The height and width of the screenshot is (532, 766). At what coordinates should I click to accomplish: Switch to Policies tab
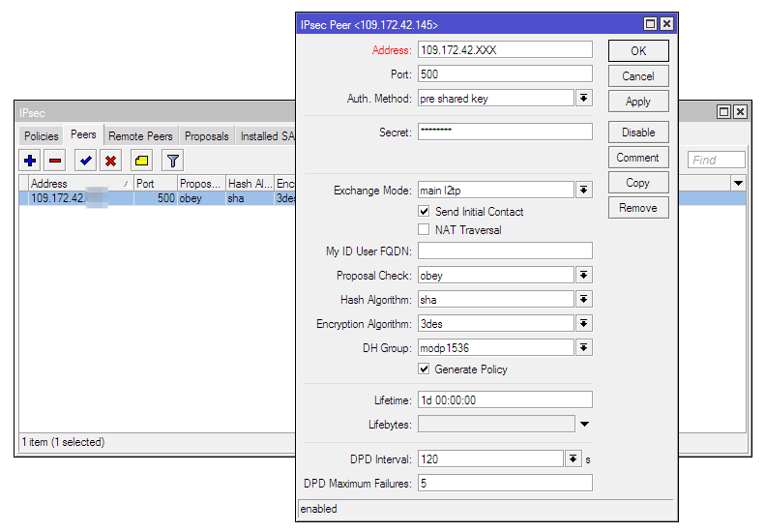point(41,136)
